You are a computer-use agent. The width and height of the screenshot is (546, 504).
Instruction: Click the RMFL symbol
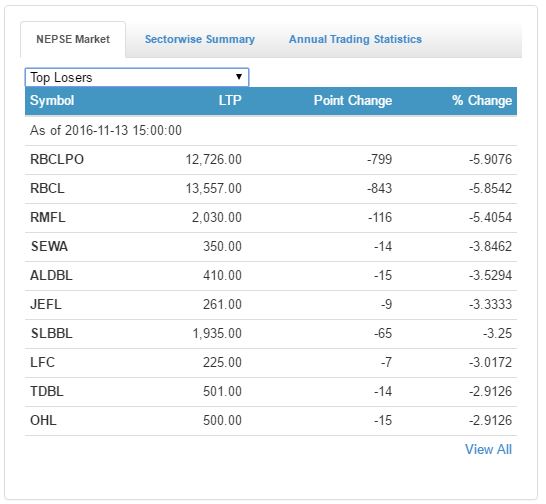pyautogui.click(x=48, y=217)
